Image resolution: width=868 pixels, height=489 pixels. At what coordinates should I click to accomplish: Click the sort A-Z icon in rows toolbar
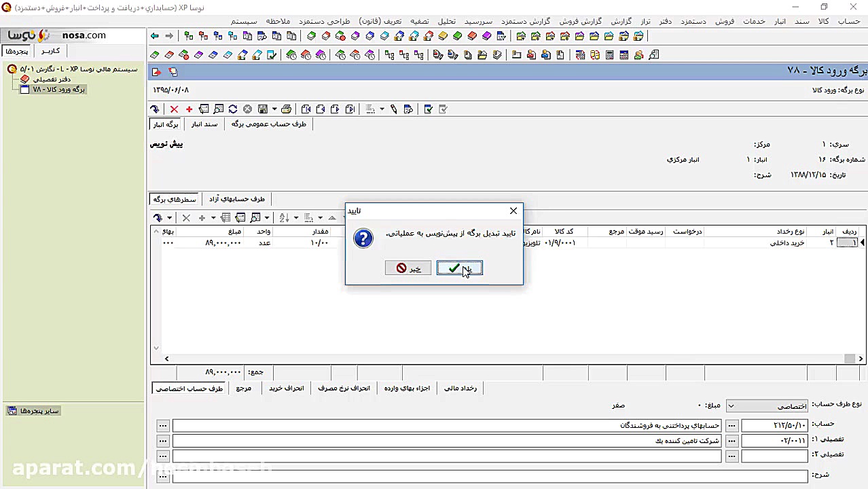click(x=284, y=217)
